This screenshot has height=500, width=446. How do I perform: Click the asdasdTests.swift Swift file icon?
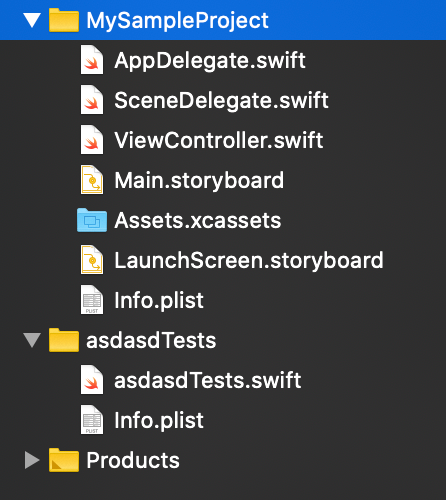tap(92, 380)
